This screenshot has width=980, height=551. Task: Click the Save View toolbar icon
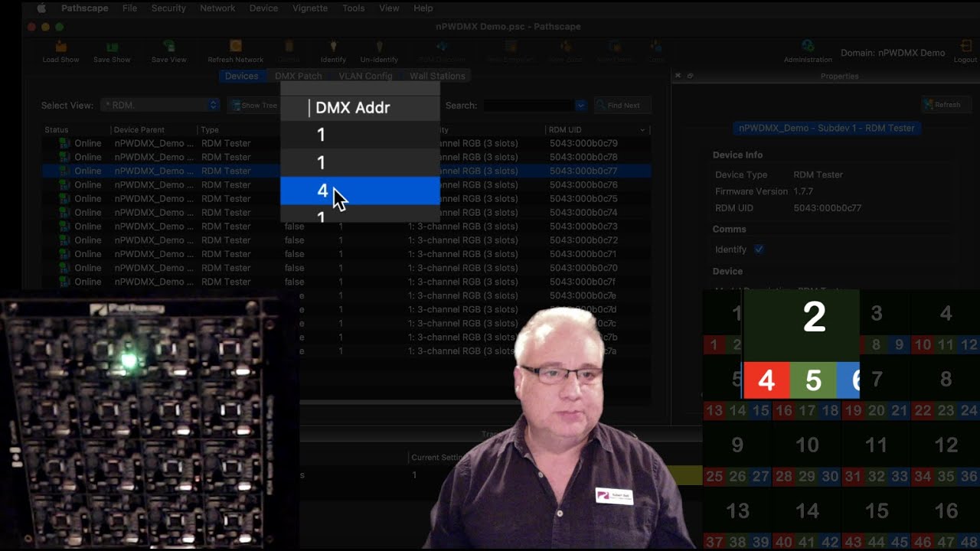[168, 47]
